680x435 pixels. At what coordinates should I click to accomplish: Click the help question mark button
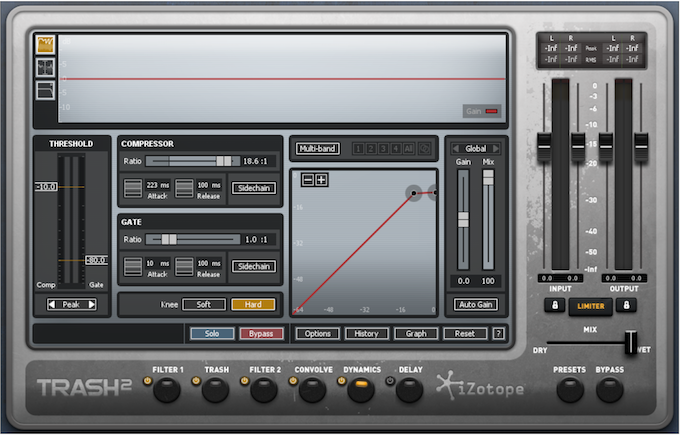point(499,334)
